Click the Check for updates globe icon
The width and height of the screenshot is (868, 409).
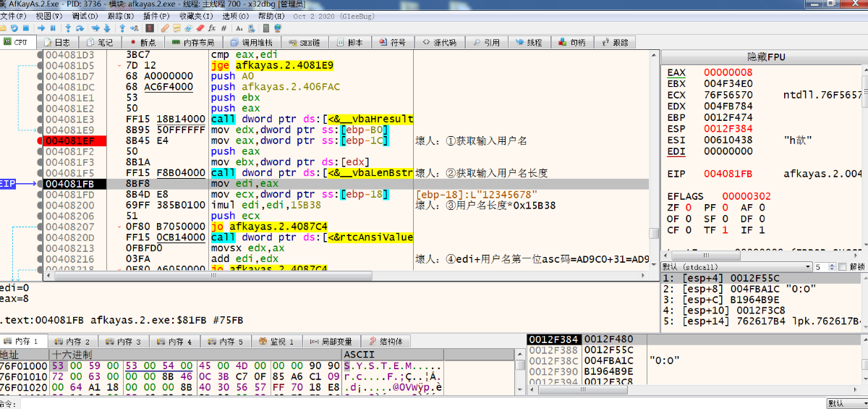pos(278,28)
